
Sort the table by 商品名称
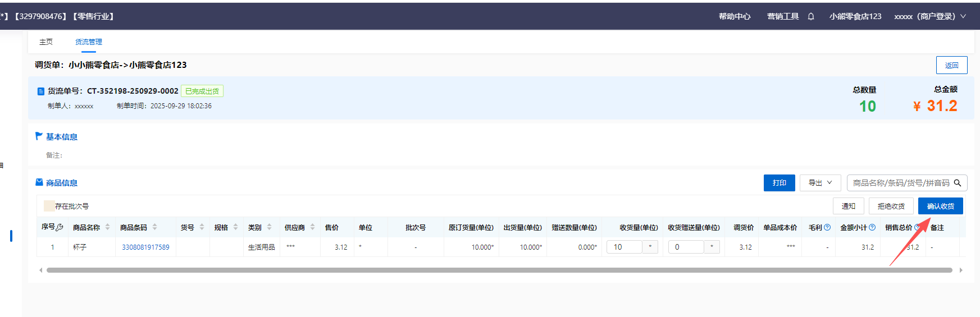(x=107, y=227)
